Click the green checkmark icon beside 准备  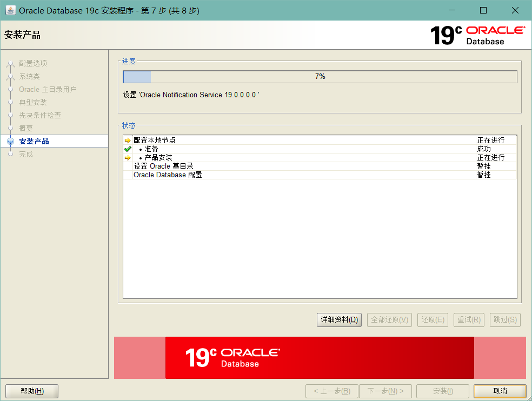pos(128,149)
